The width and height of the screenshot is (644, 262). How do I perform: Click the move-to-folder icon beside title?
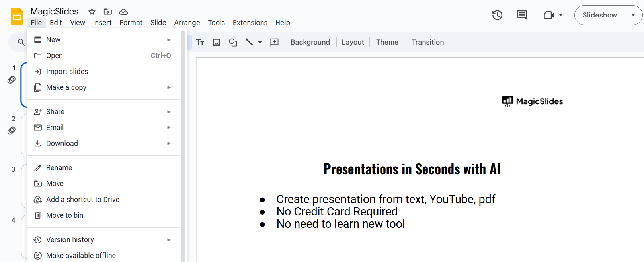108,12
